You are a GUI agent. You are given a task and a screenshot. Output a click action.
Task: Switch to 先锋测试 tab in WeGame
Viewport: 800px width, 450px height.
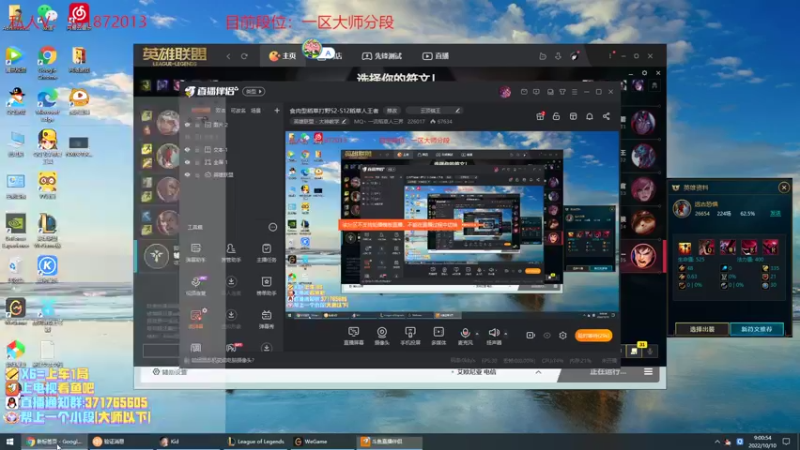(x=382, y=56)
